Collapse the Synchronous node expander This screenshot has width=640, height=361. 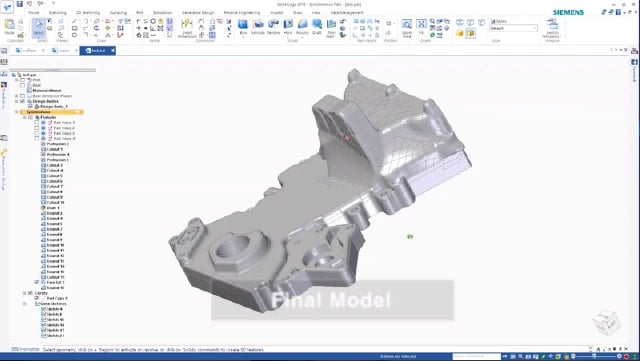tap(17, 112)
